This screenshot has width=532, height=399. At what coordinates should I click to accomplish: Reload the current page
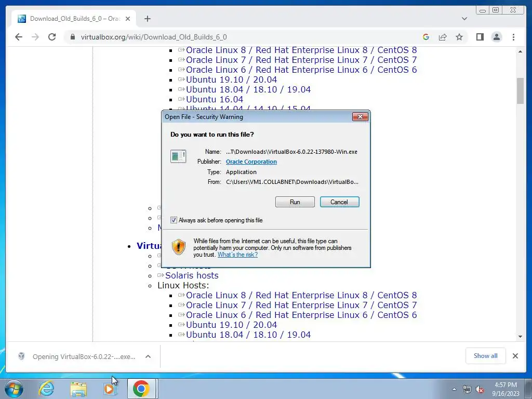[x=52, y=37]
